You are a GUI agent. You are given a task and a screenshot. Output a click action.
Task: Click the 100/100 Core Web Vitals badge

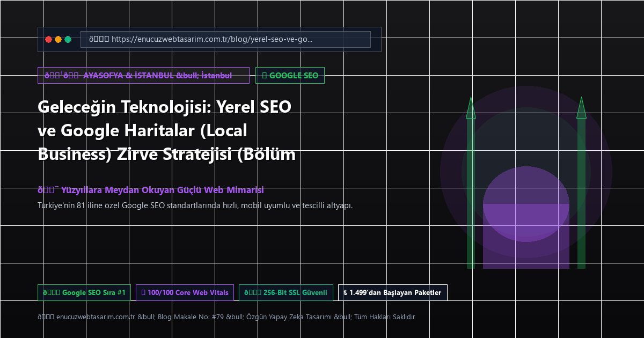(x=185, y=292)
